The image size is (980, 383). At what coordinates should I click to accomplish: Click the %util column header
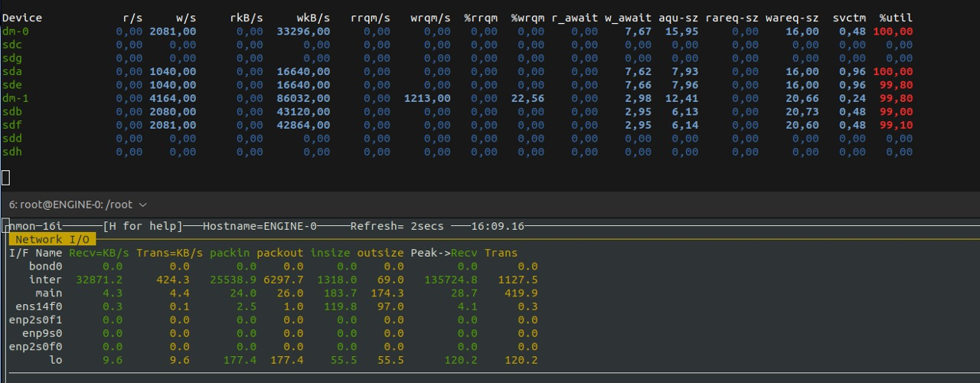[x=896, y=18]
